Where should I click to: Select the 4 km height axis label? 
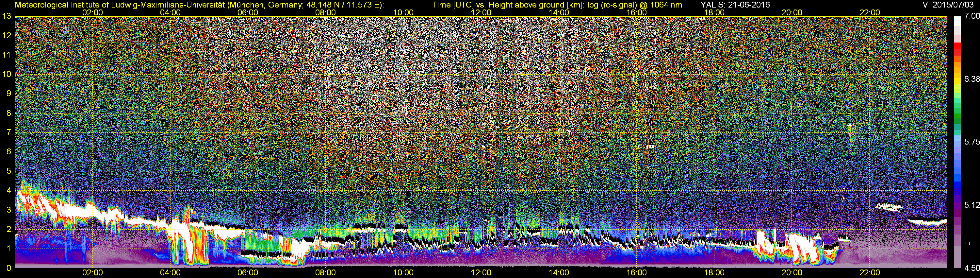[x=9, y=191]
